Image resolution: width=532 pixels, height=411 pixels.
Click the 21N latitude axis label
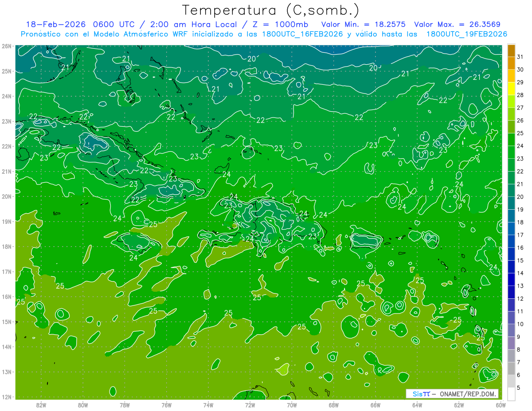click(6, 171)
